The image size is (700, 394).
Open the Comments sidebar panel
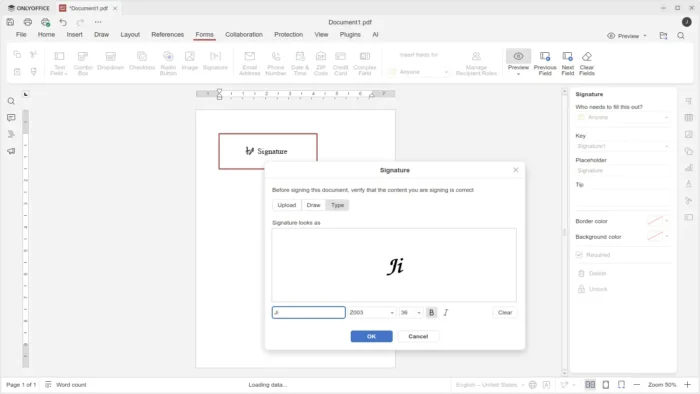(11, 118)
